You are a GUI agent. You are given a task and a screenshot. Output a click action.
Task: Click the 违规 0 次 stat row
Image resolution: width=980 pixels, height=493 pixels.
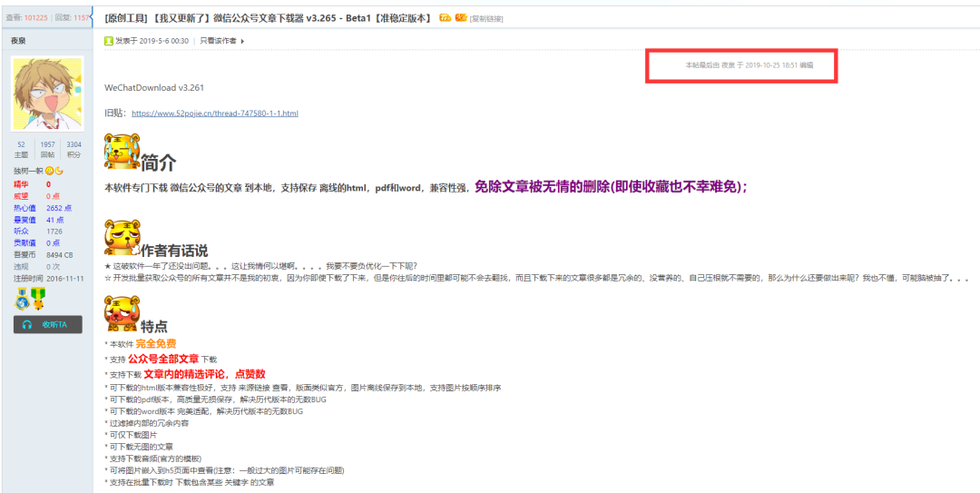[x=36, y=267]
